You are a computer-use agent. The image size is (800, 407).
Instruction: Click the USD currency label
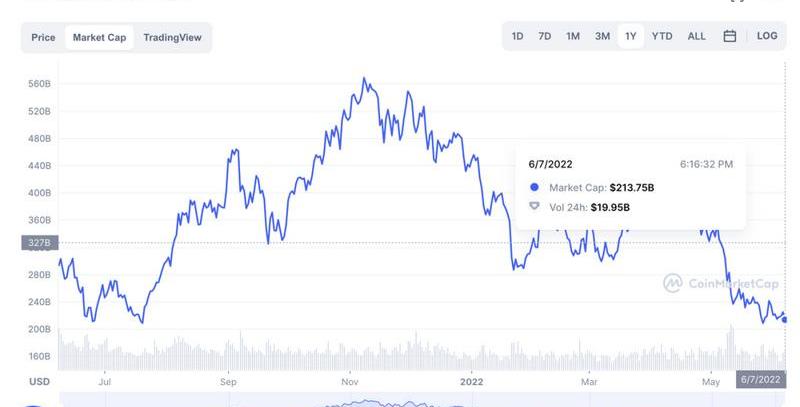click(x=40, y=382)
